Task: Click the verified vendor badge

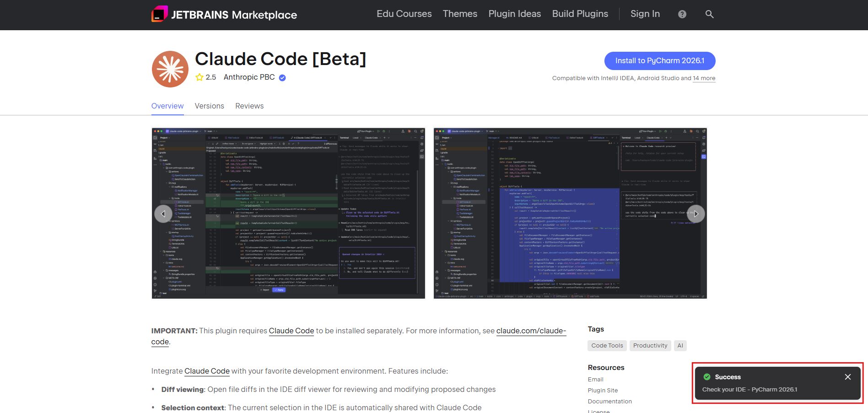Action: click(282, 78)
